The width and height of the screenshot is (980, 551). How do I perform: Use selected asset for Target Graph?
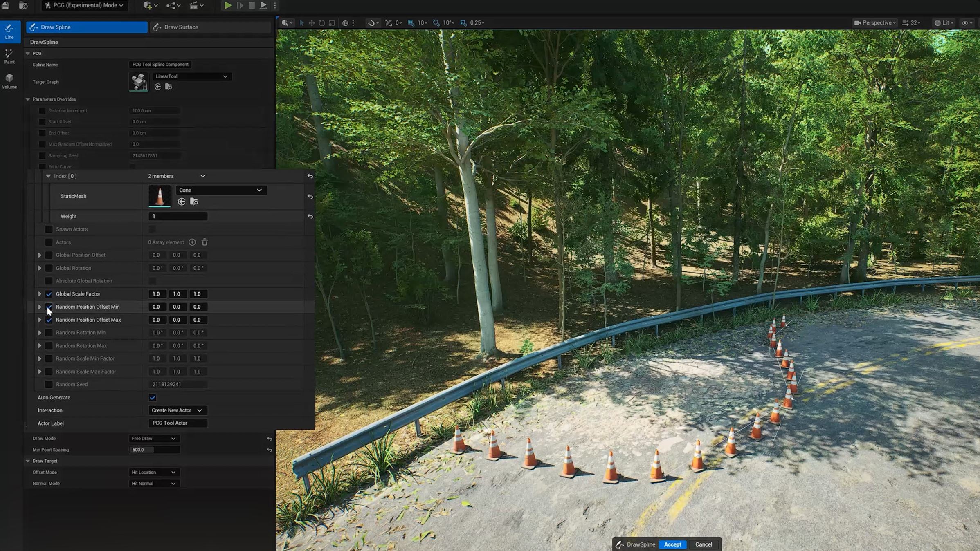(x=158, y=87)
